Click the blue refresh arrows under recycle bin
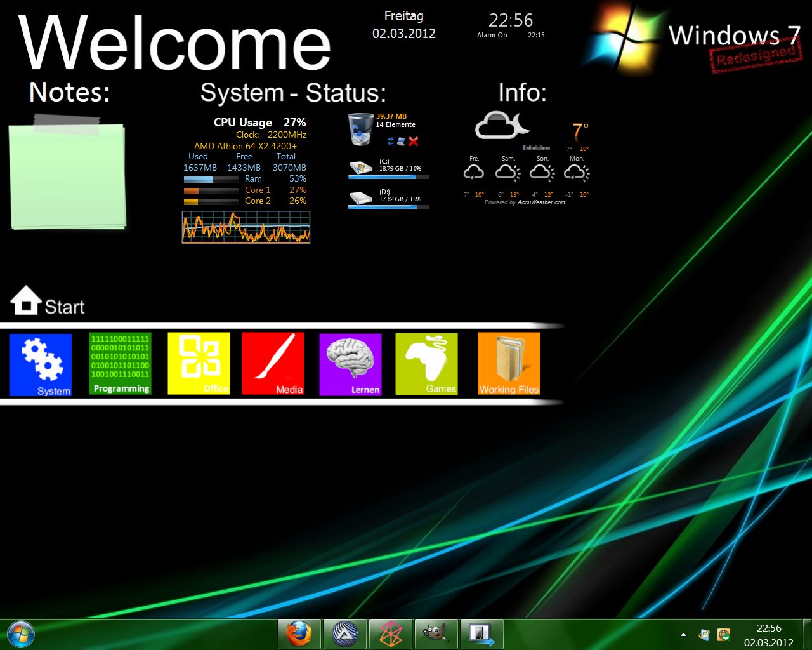Viewport: 812px width, 650px height. click(391, 142)
